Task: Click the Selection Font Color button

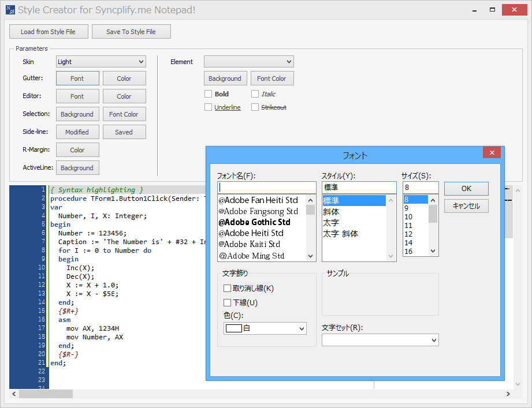Action: click(124, 114)
